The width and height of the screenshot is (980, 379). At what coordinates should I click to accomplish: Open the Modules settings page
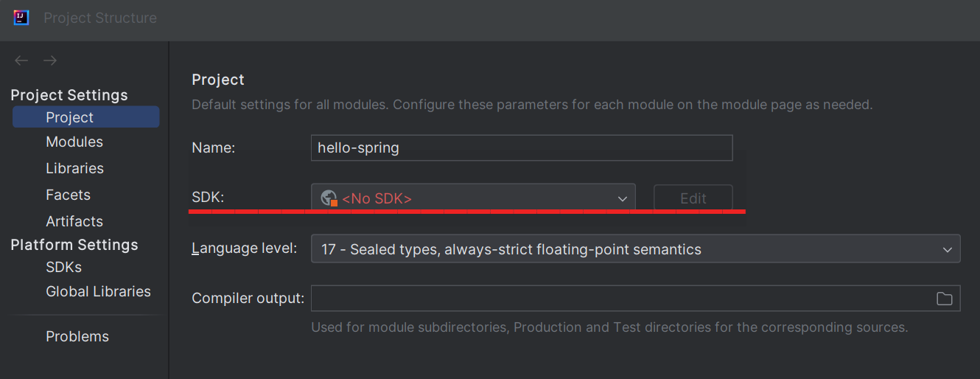pyautogui.click(x=74, y=142)
